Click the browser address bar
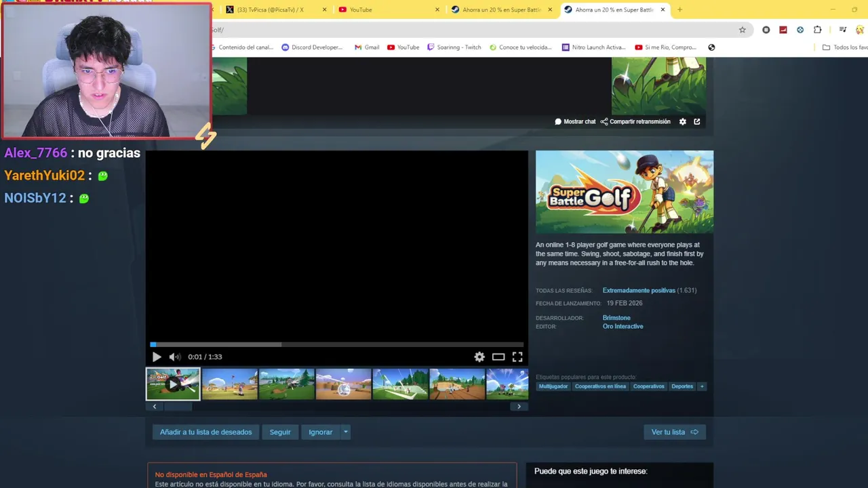This screenshot has width=868, height=488. pyautogui.click(x=475, y=30)
